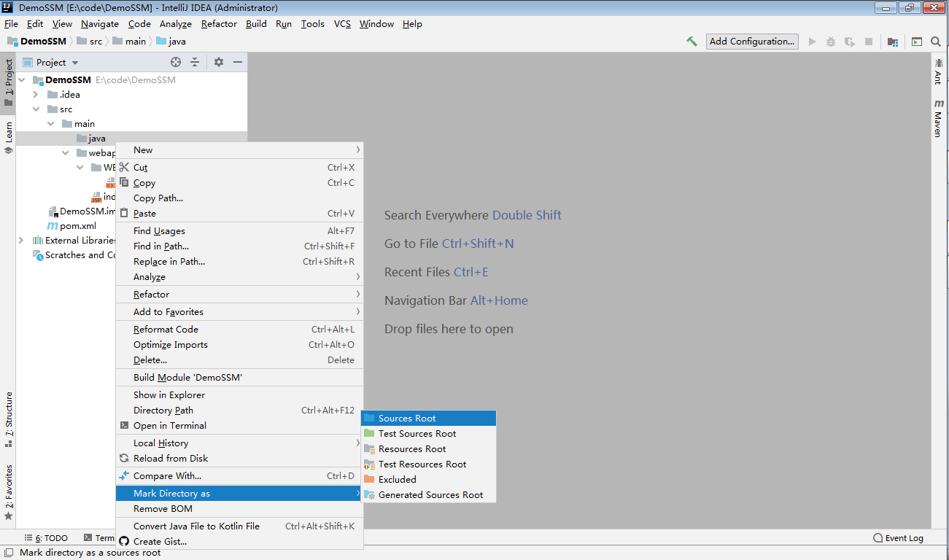Choose Reload from Disk menu entry
The height and width of the screenshot is (560, 949).
[239, 459]
